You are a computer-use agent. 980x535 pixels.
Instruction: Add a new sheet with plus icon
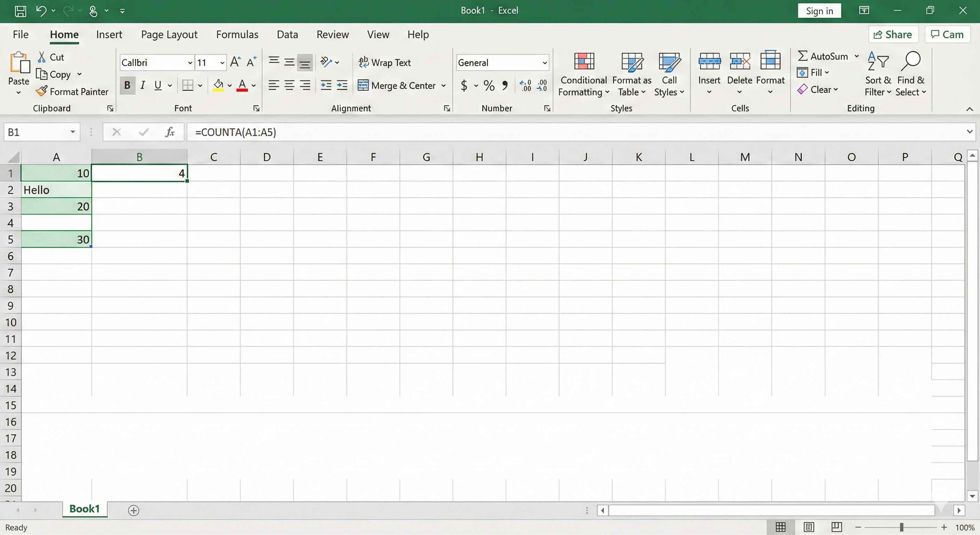134,510
